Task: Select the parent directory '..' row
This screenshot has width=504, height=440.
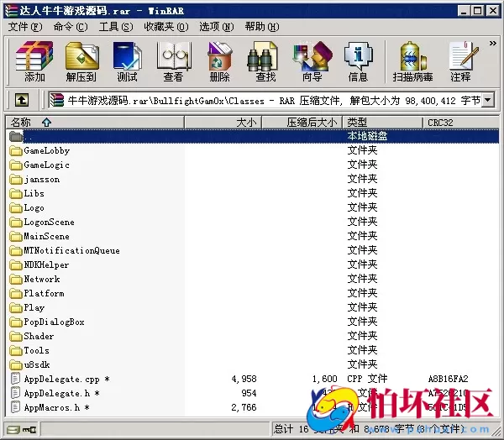Action: click(x=253, y=136)
